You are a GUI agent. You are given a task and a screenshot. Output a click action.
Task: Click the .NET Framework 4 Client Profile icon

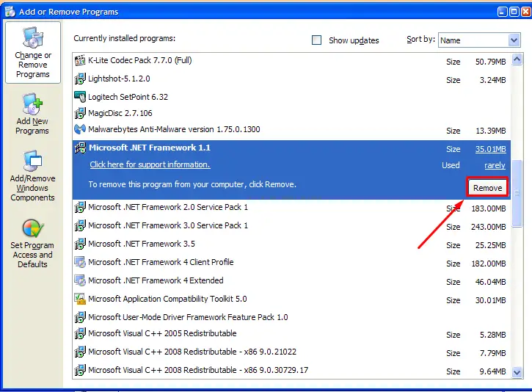coord(80,262)
